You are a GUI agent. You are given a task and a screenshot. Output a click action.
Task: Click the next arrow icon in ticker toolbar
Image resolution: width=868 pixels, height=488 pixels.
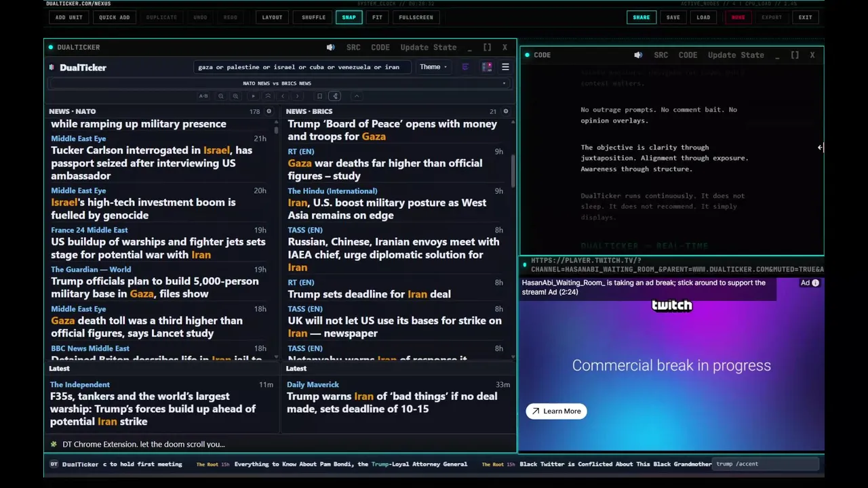(297, 96)
